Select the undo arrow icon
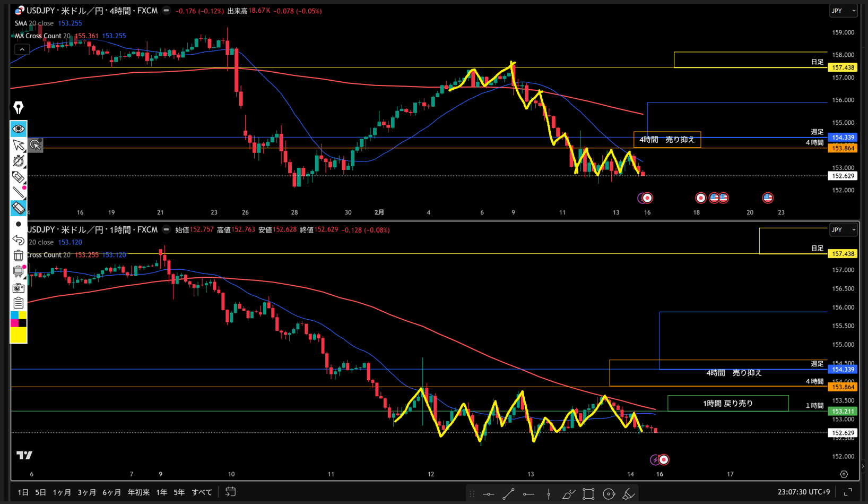Screen dimensions: 868x504 19,240
